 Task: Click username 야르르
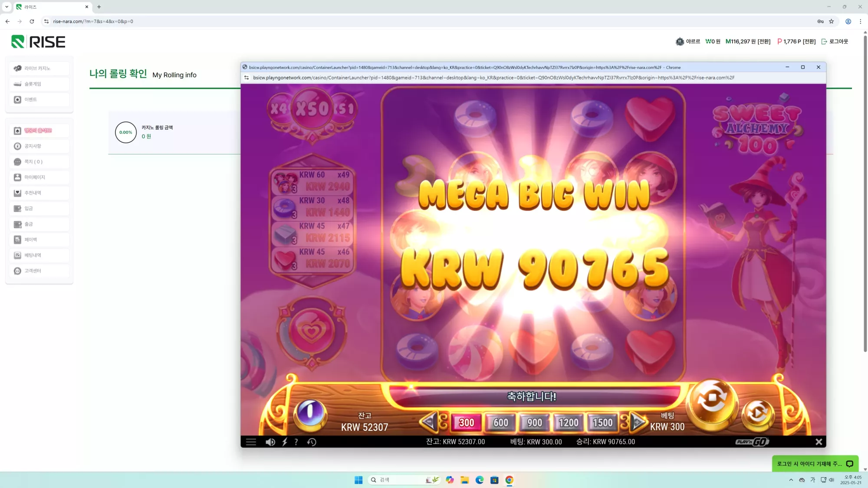(x=693, y=42)
